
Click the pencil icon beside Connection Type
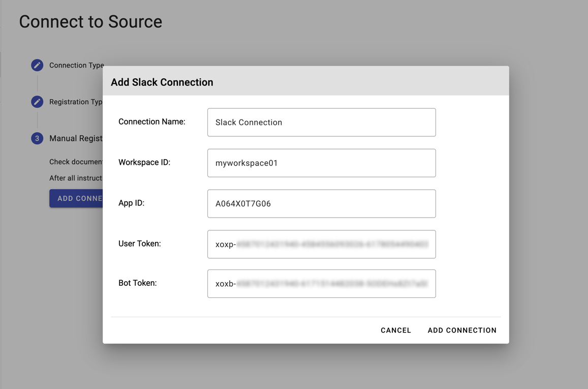37,65
